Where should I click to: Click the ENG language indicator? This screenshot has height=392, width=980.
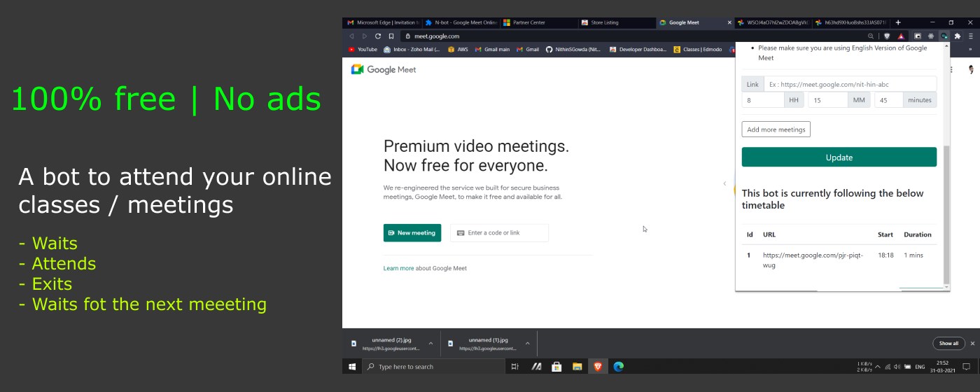(x=920, y=367)
